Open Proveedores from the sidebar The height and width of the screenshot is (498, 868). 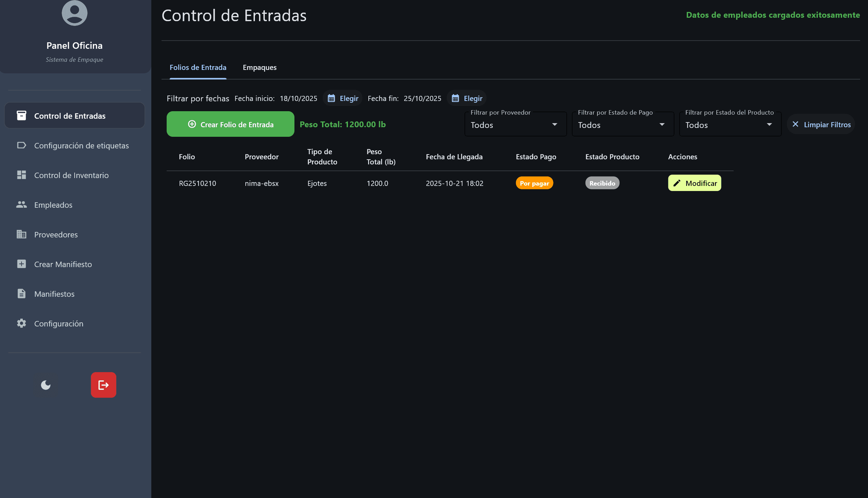pyautogui.click(x=56, y=235)
